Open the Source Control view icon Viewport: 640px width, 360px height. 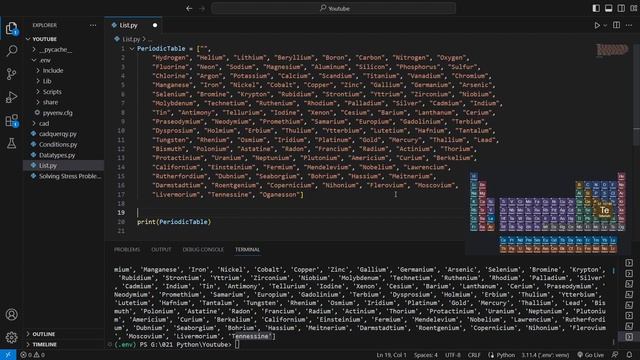11,74
